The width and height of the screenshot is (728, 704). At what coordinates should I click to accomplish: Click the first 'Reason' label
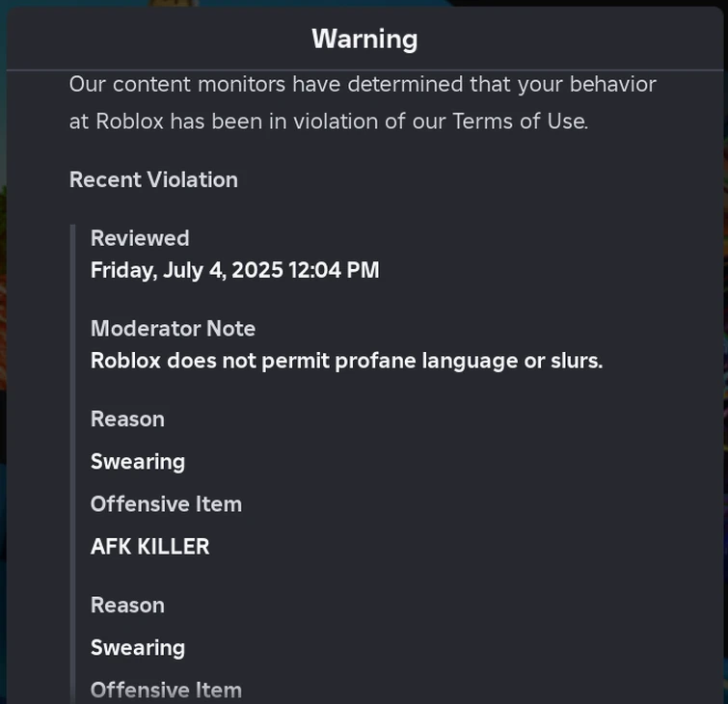pos(127,420)
